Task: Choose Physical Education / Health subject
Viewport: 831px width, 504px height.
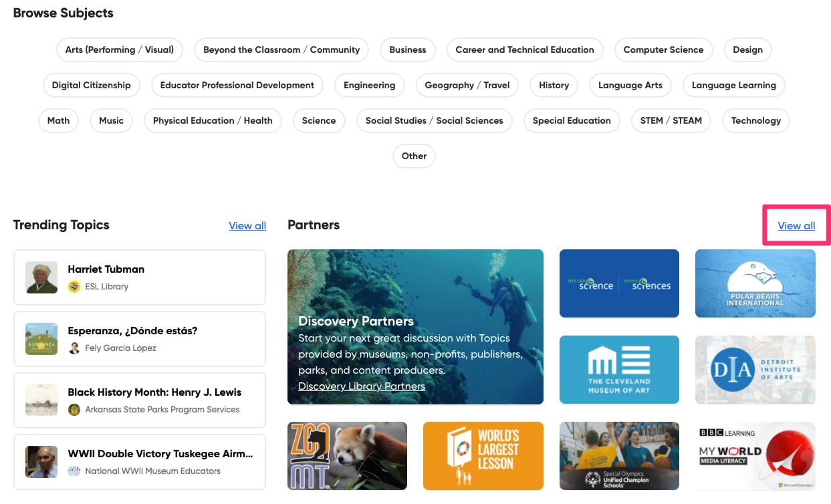Action: click(213, 120)
